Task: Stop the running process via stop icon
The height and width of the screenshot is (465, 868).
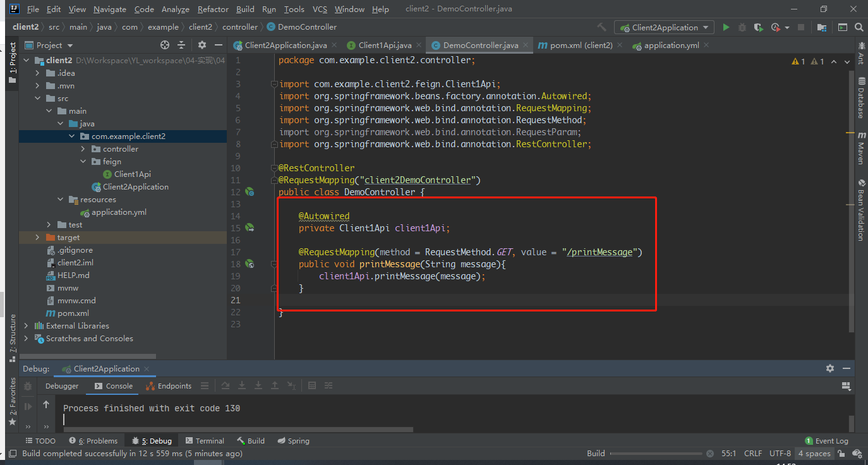Action: [801, 27]
